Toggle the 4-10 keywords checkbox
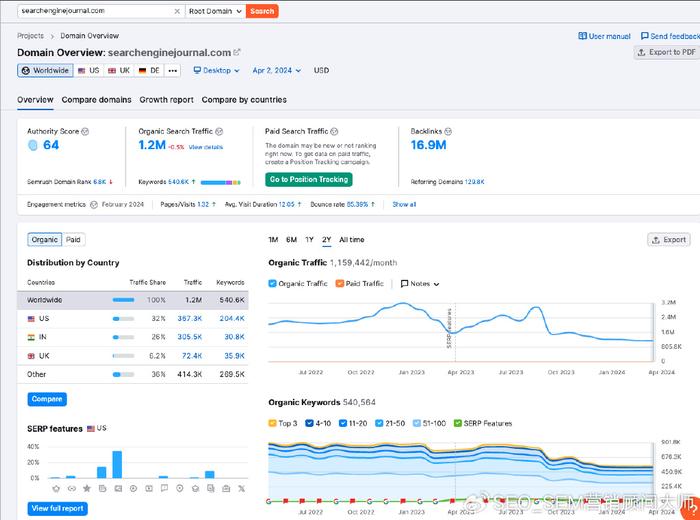The height and width of the screenshot is (520, 700). [309, 423]
